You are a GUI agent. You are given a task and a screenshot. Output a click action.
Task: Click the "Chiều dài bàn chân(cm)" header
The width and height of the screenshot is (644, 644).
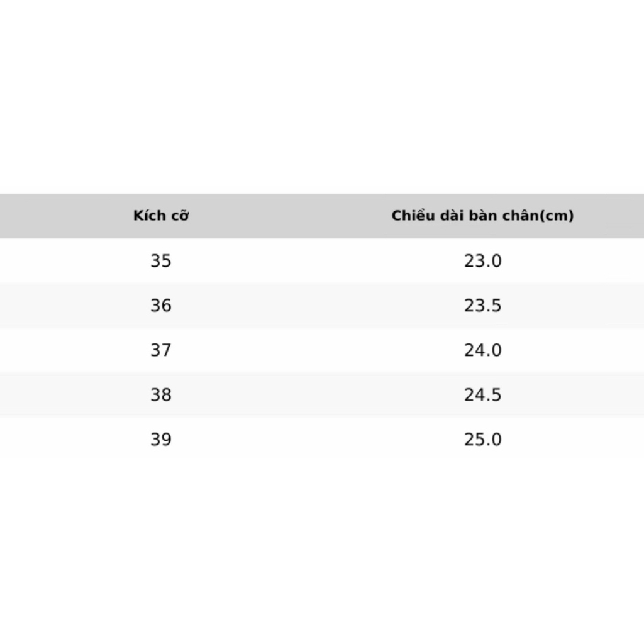[x=482, y=216]
